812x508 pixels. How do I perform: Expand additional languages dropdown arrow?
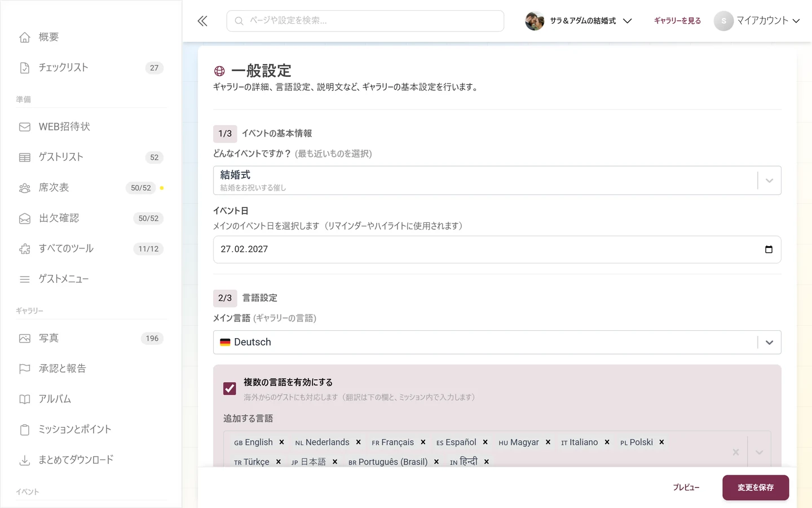[x=759, y=452]
